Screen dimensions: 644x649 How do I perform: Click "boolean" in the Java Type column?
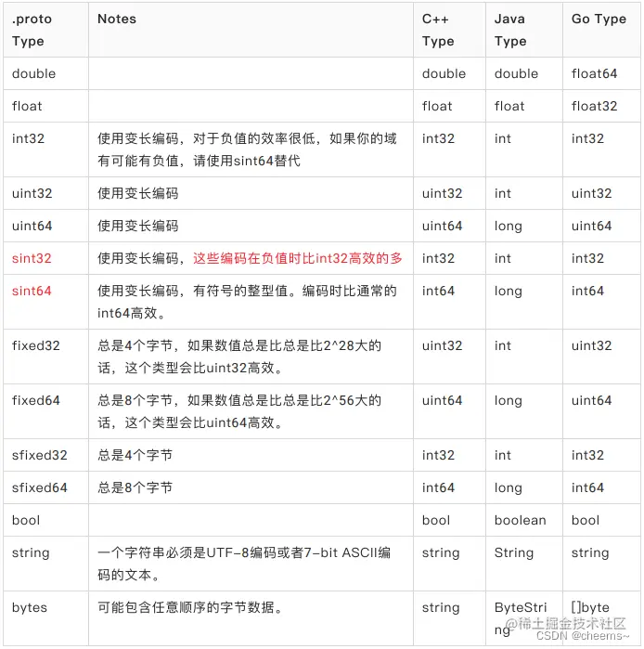coord(520,520)
